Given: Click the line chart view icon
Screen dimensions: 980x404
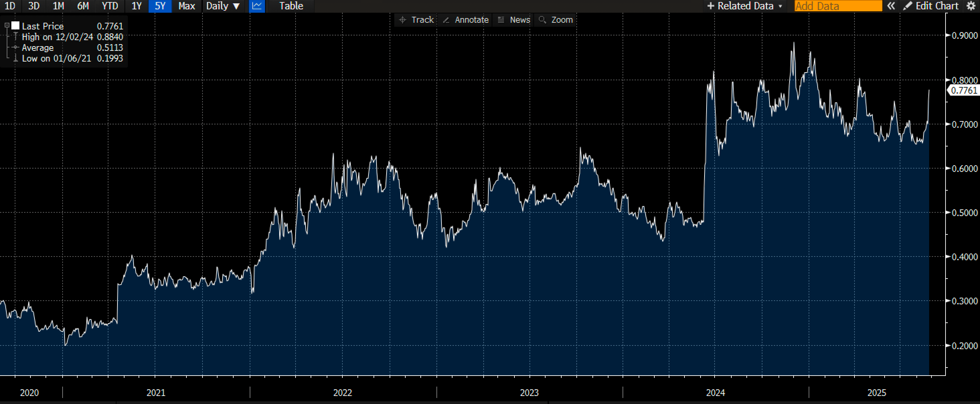Looking at the screenshot, I should (257, 6).
